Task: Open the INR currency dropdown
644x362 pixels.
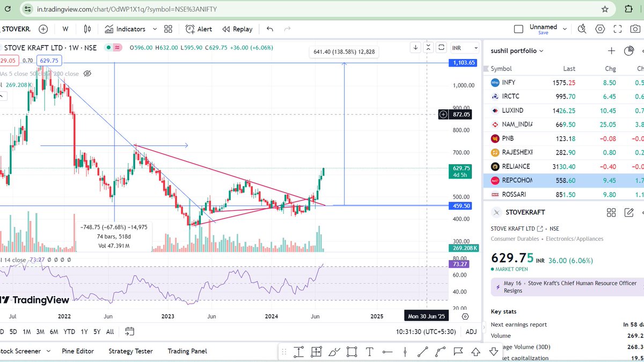Action: [x=464, y=47]
